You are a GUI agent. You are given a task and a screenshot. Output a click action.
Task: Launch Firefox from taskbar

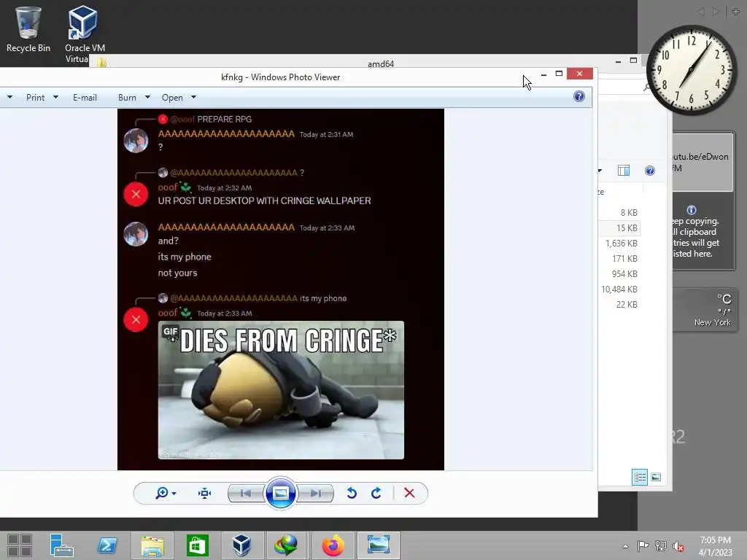point(333,545)
